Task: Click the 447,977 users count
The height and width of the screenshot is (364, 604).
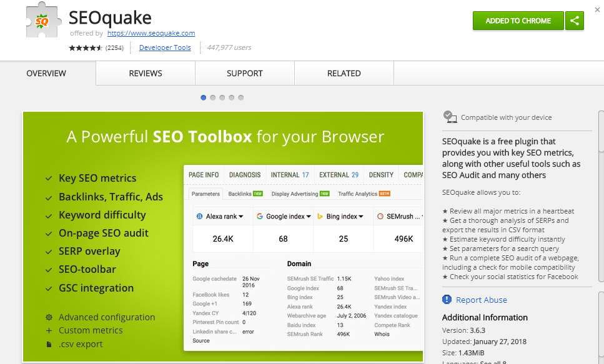Action: [x=229, y=47]
